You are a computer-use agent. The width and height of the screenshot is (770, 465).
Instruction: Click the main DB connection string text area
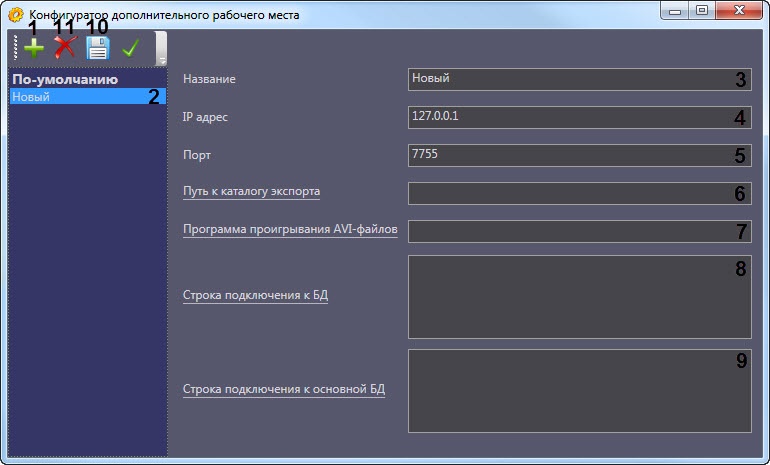tap(578, 390)
